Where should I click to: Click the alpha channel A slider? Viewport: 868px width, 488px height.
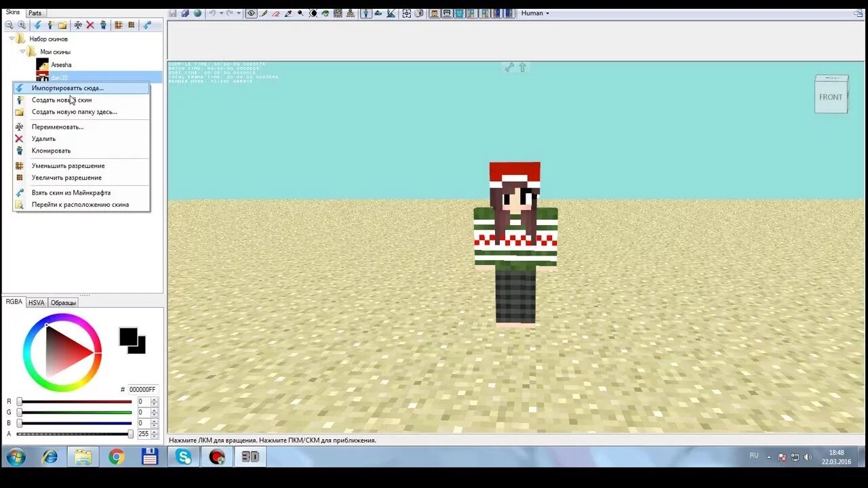point(75,434)
